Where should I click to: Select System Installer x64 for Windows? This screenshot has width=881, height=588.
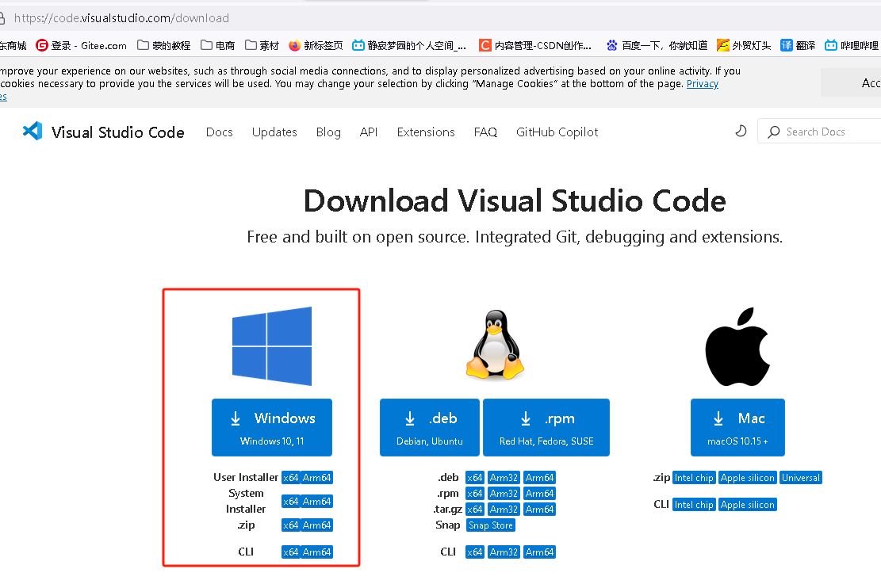click(x=290, y=501)
